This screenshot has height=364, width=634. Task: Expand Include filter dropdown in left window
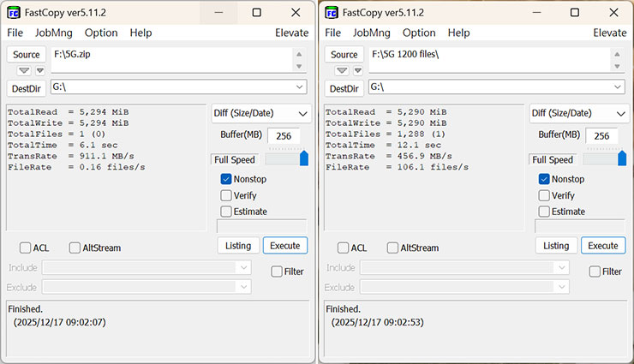coord(243,267)
